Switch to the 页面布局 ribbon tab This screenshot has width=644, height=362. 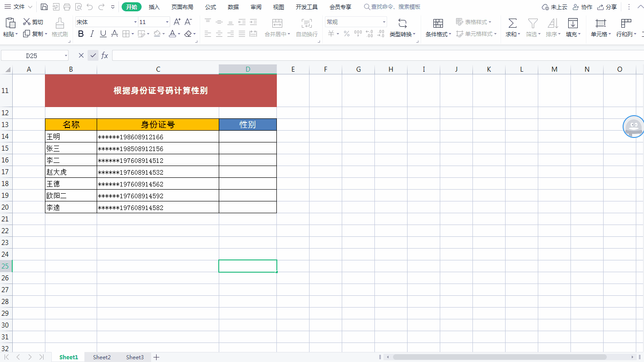click(182, 7)
